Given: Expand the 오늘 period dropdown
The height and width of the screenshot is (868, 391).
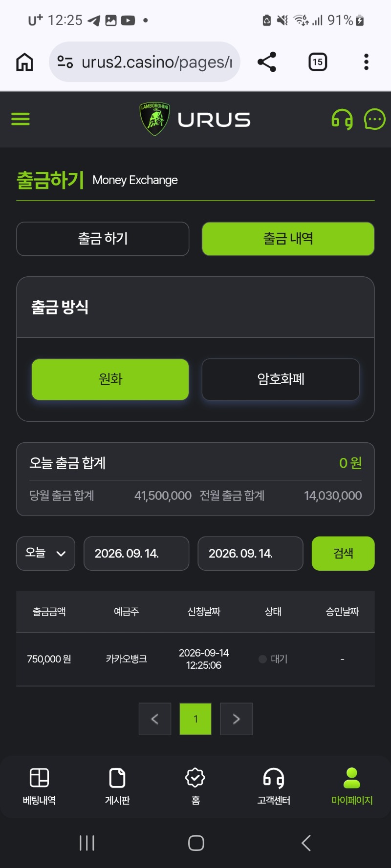Looking at the screenshot, I should pos(45,554).
